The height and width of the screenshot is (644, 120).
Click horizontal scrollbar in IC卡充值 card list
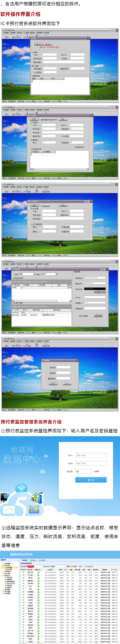coord(59,169)
